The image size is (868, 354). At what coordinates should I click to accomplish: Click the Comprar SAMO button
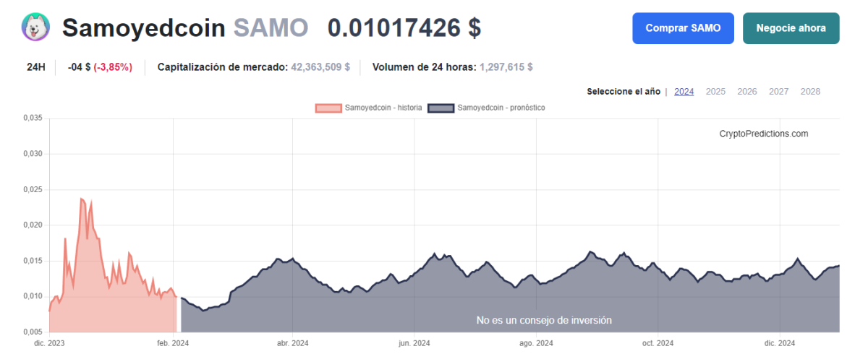pos(683,28)
